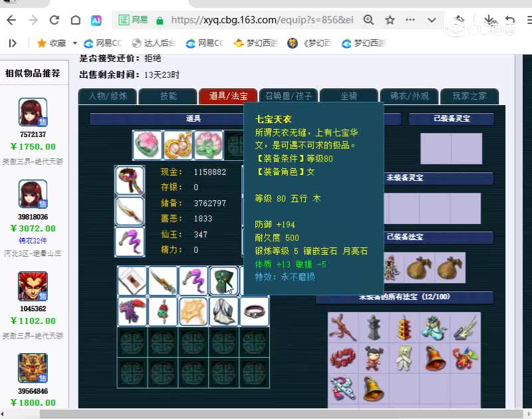Select the purple-red winged helmet item
This screenshot has width=532, height=419.
(x=132, y=311)
